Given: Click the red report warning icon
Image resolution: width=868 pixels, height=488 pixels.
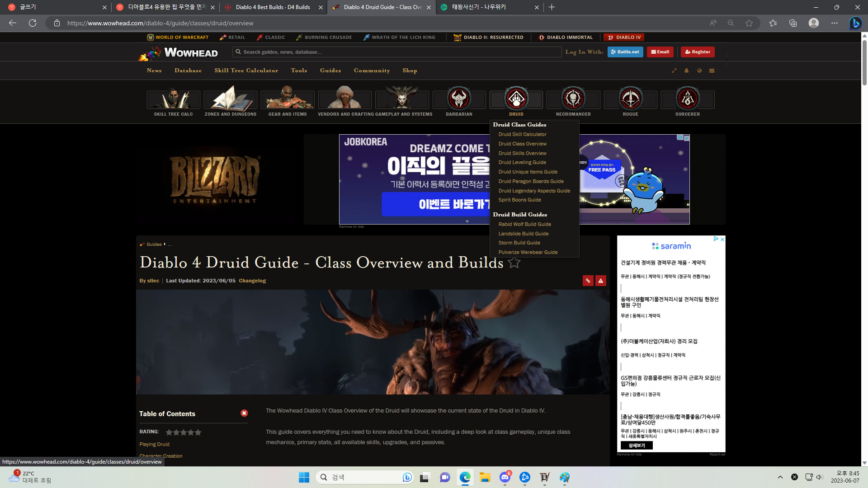Looking at the screenshot, I should tap(600, 281).
